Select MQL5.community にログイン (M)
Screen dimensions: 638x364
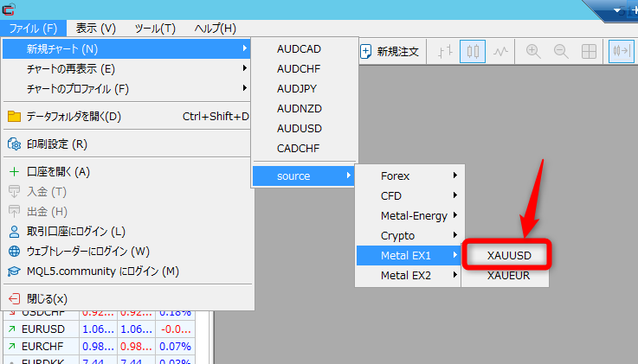[x=126, y=271]
